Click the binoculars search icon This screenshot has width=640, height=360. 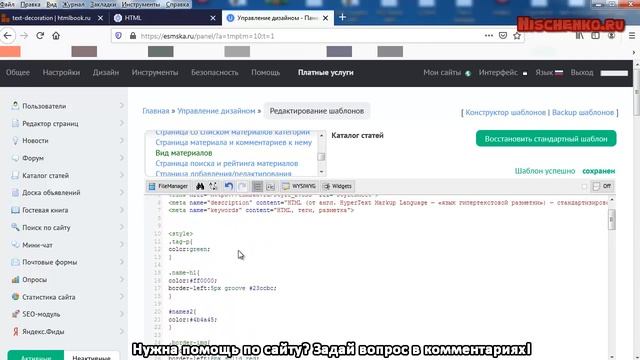pyautogui.click(x=200, y=186)
